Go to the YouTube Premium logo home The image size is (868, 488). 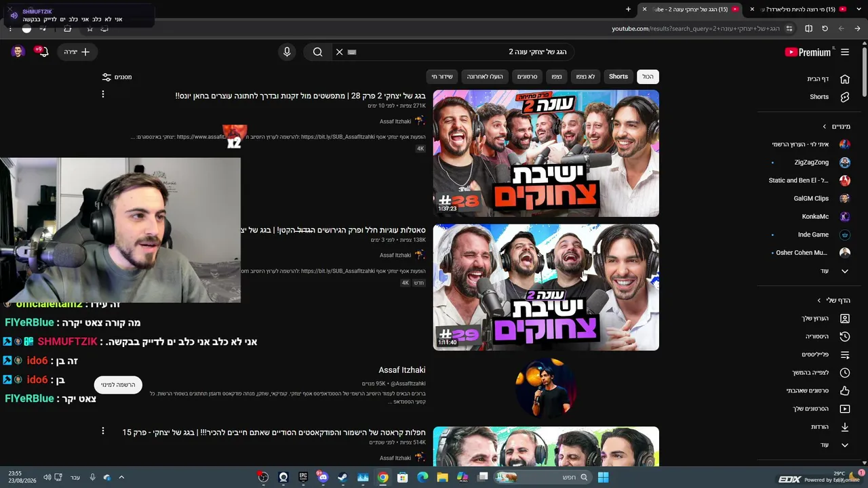pos(808,52)
